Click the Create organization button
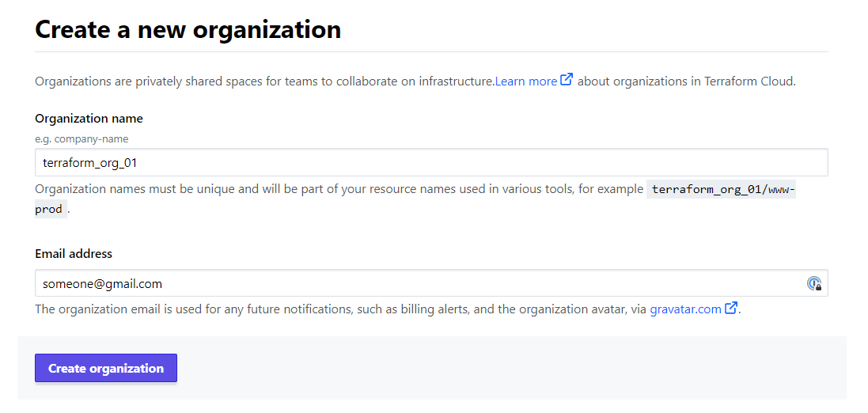This screenshot has width=868, height=413. click(106, 368)
